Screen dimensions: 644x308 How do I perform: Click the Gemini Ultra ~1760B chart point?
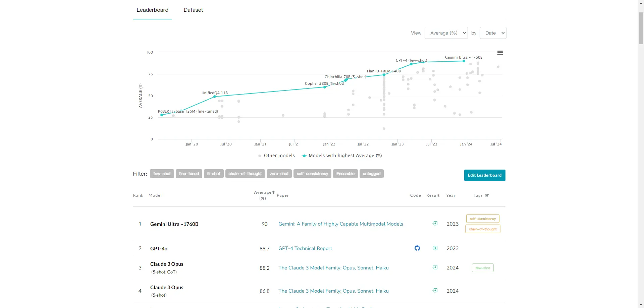pyautogui.click(x=464, y=61)
